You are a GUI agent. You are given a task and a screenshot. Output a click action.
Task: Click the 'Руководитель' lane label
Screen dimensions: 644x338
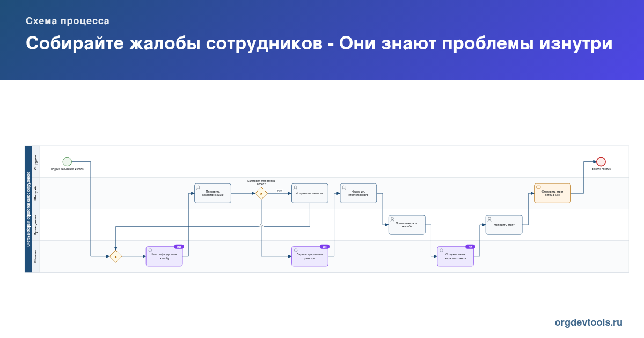(36, 225)
